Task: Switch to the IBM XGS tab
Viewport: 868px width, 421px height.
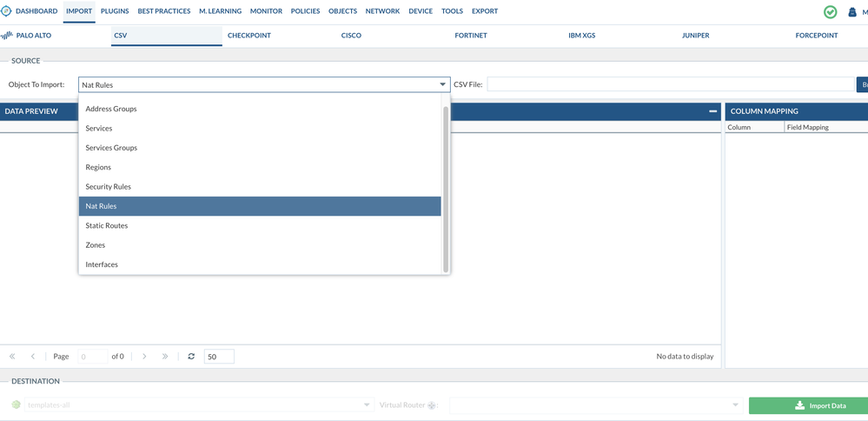Action: 582,36
